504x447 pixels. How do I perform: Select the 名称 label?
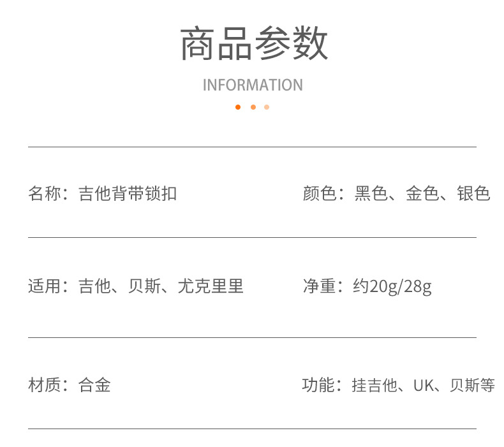point(44,194)
